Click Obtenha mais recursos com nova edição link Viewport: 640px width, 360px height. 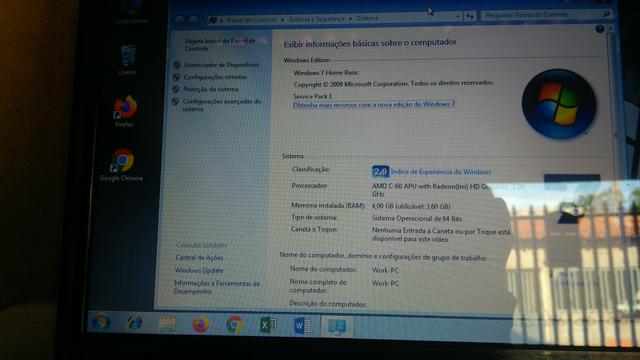coord(374,104)
